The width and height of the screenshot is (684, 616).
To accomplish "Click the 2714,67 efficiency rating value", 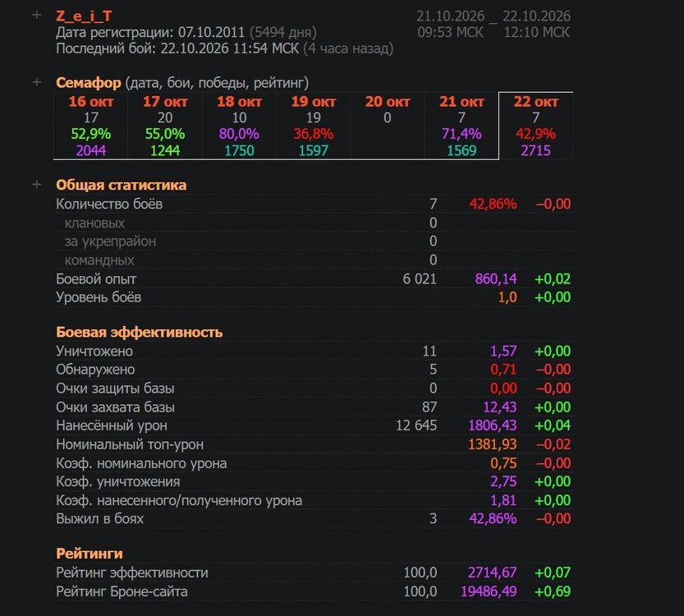I will coord(493,572).
